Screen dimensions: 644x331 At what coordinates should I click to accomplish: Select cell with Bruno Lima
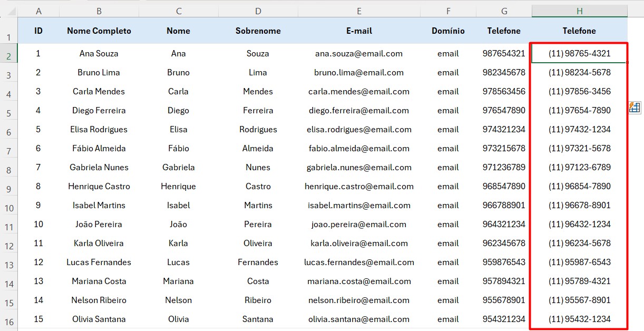point(99,72)
